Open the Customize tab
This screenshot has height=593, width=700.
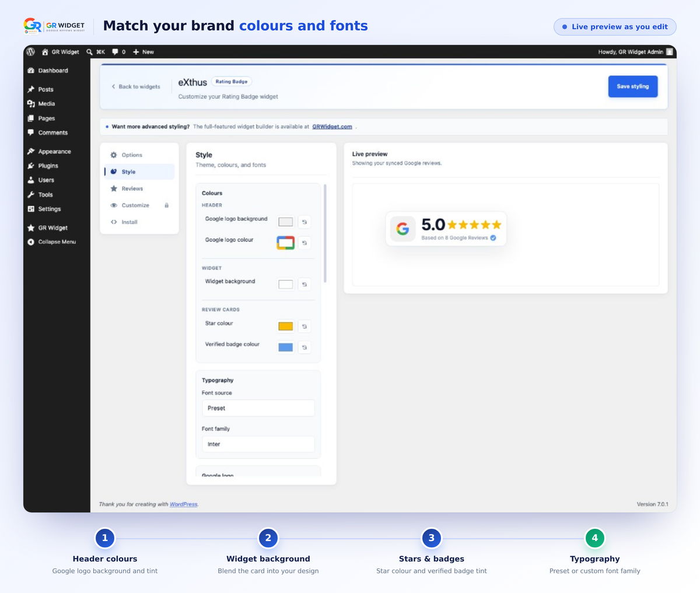[139, 205]
